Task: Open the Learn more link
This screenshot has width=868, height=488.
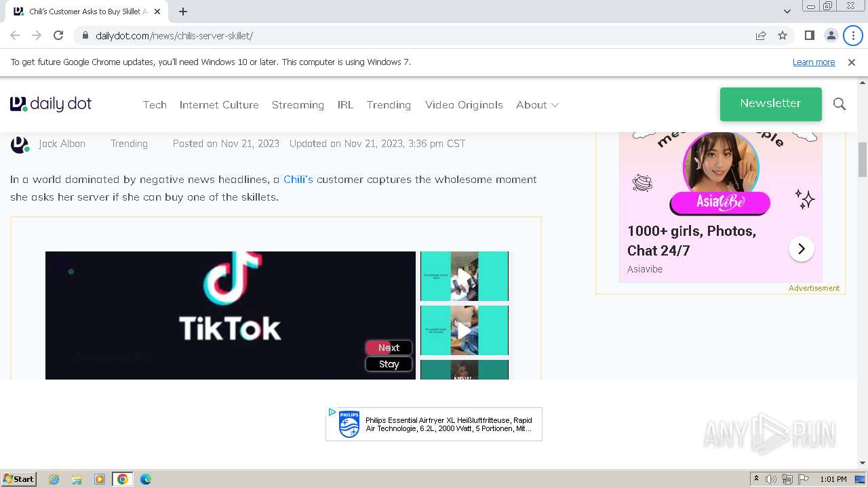Action: click(814, 62)
